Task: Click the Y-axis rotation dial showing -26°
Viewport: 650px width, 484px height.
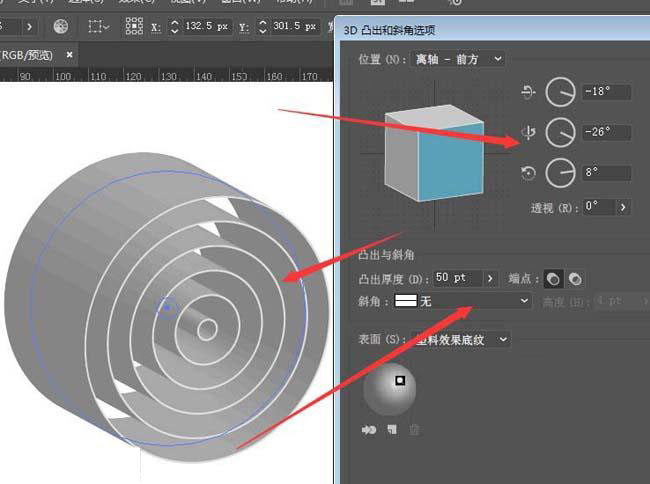Action: (x=560, y=132)
